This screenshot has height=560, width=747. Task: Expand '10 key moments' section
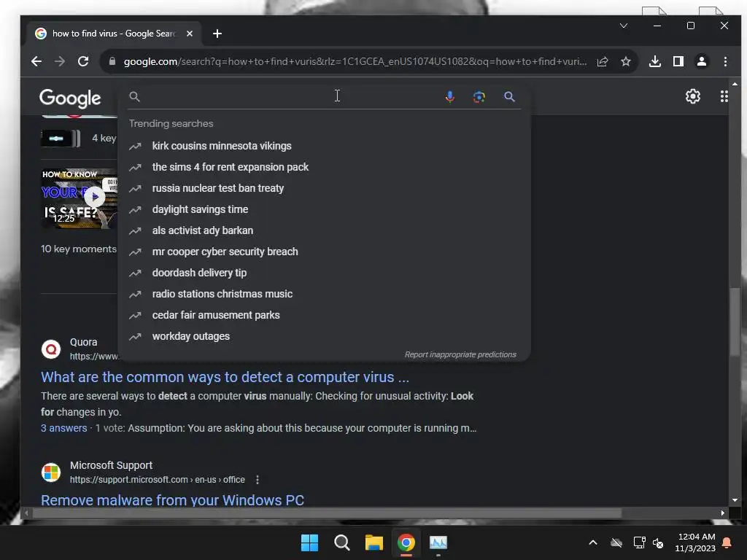coord(79,249)
